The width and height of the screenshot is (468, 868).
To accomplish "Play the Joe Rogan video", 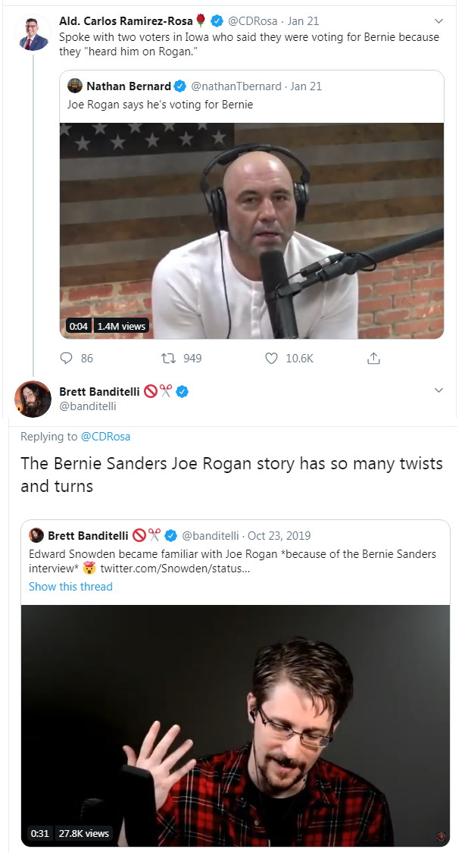I will pos(251,230).
